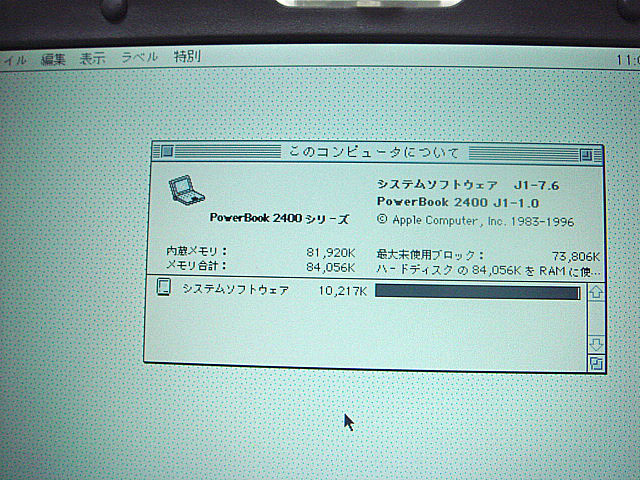
Task: Click the system software icon in the list
Action: pos(164,287)
